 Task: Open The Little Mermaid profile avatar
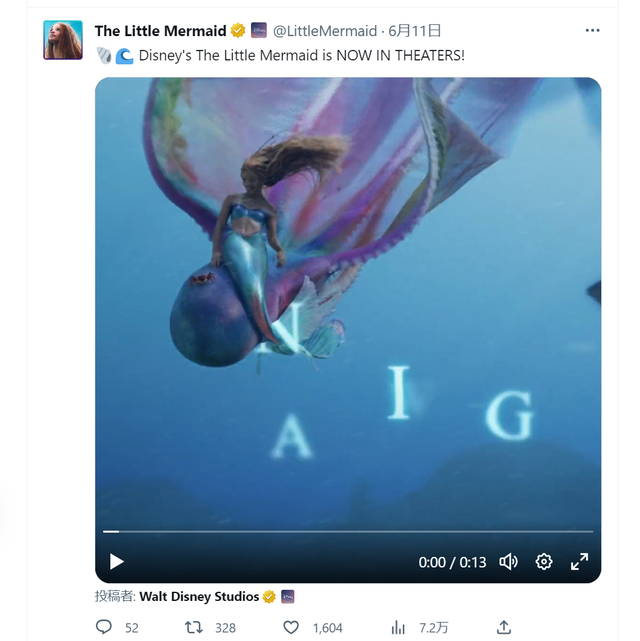(x=63, y=40)
